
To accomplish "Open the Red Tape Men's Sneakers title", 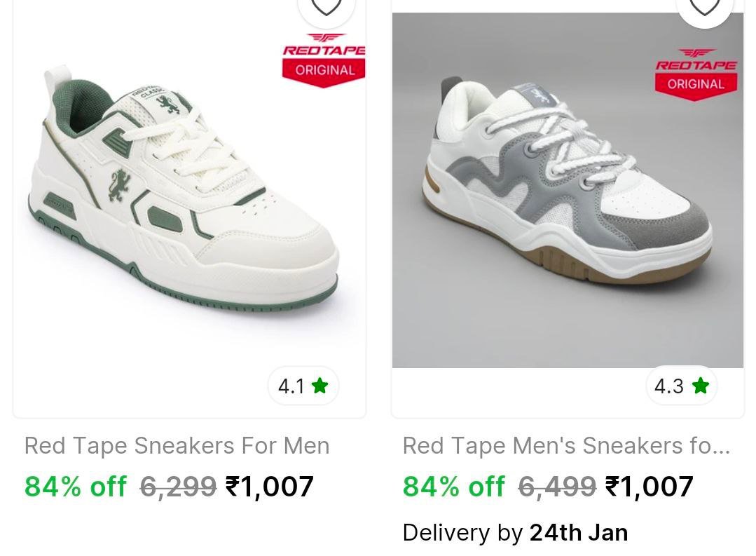I will point(566,446).
